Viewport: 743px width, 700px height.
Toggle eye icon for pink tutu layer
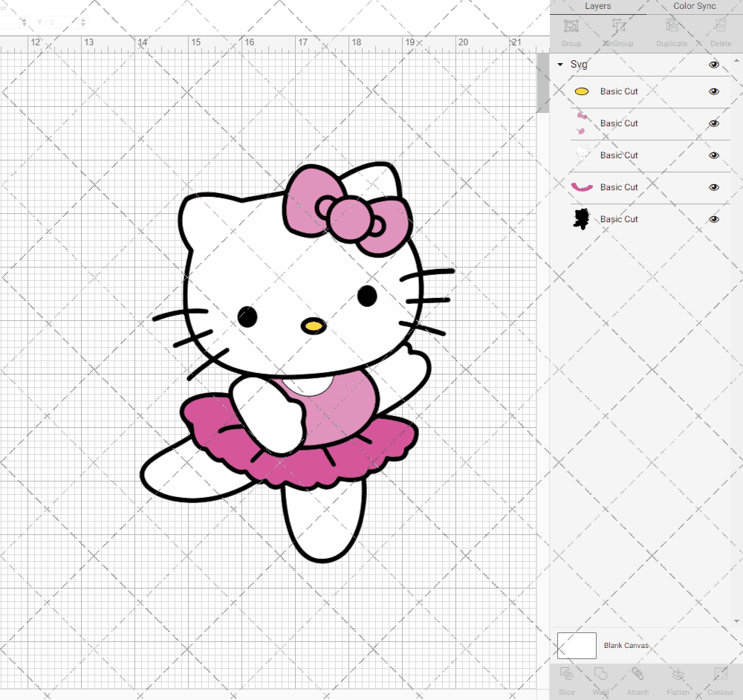[x=713, y=187]
